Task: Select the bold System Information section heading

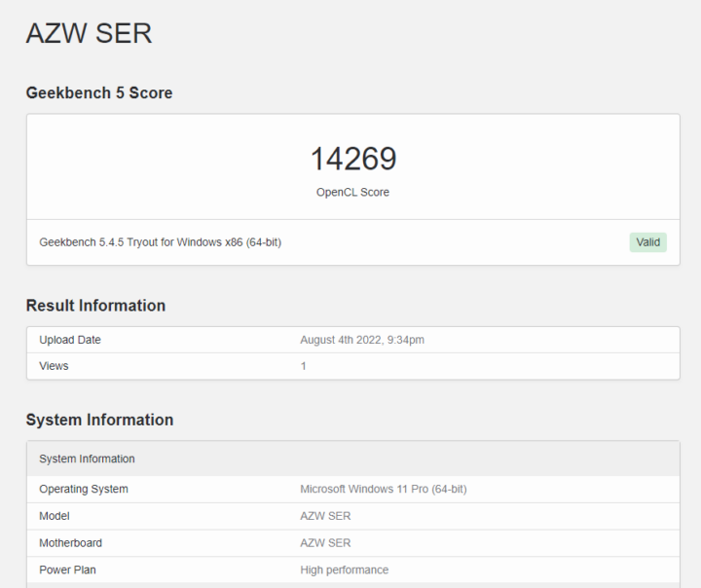Action: [99, 420]
